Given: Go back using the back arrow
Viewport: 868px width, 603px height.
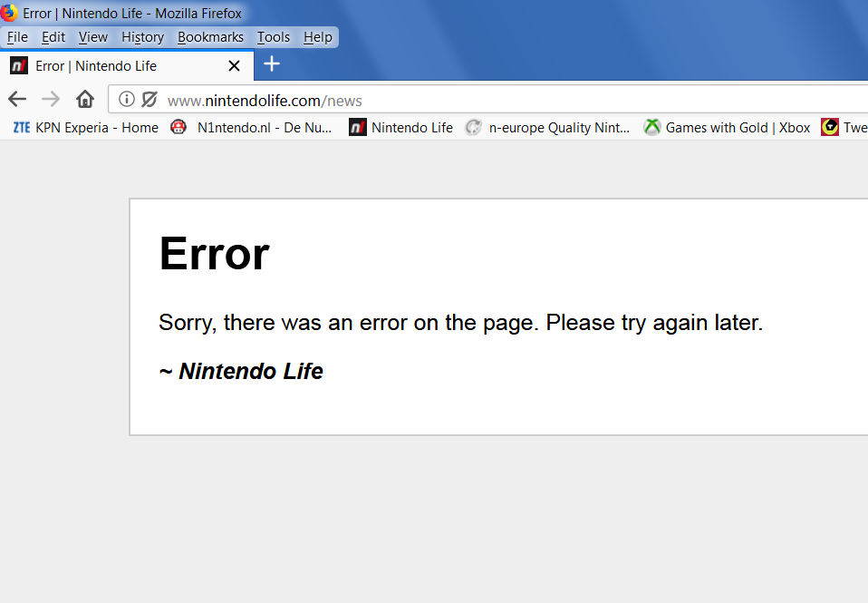Looking at the screenshot, I should click(x=17, y=100).
